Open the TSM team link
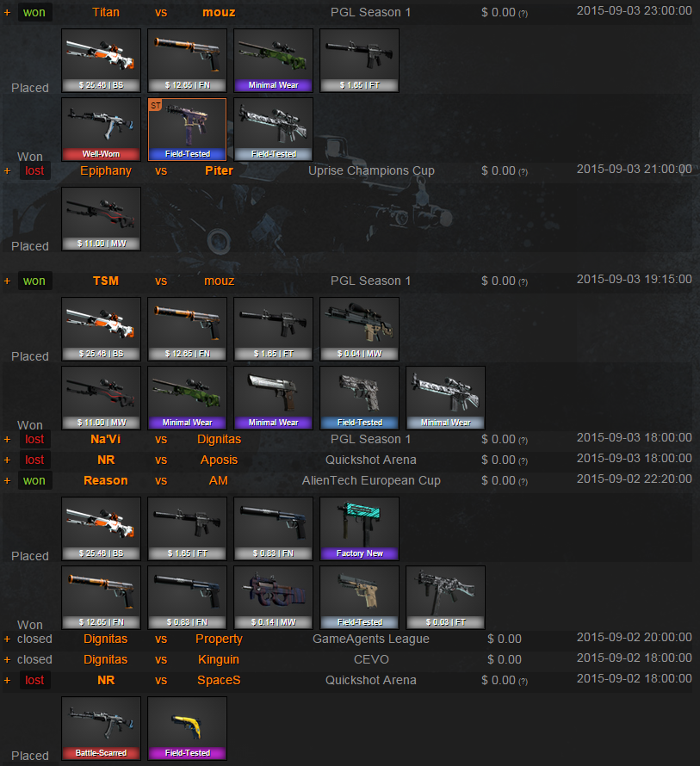The width and height of the screenshot is (700, 766). click(106, 281)
